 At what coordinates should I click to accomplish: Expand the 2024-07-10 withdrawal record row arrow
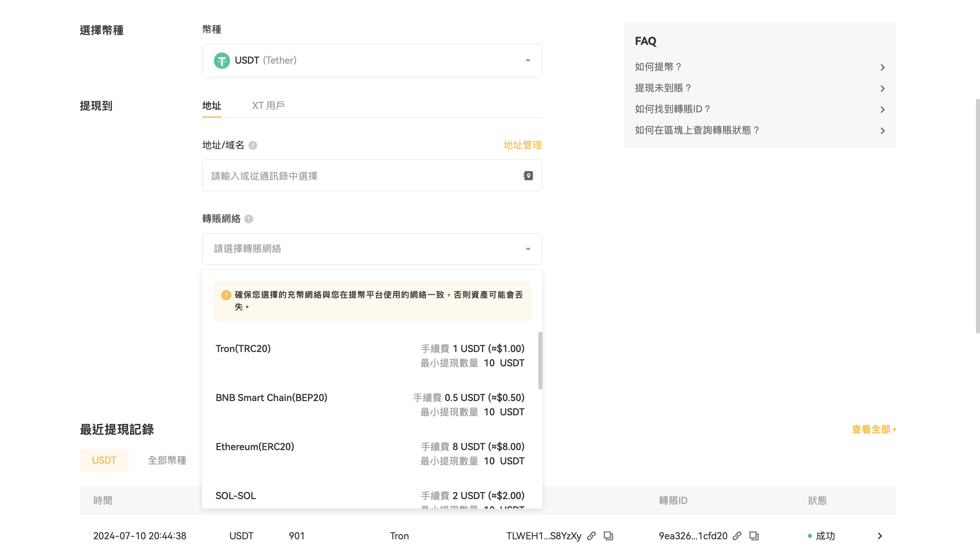[x=880, y=536]
